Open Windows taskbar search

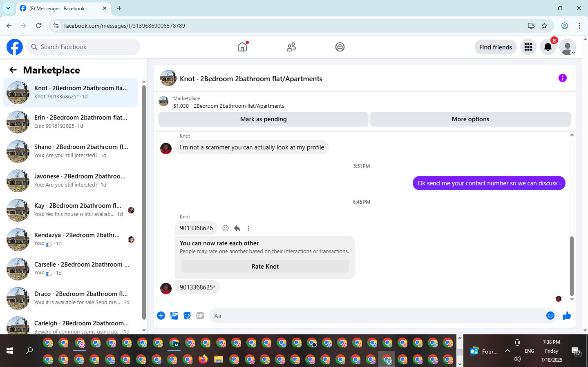pyautogui.click(x=29, y=351)
